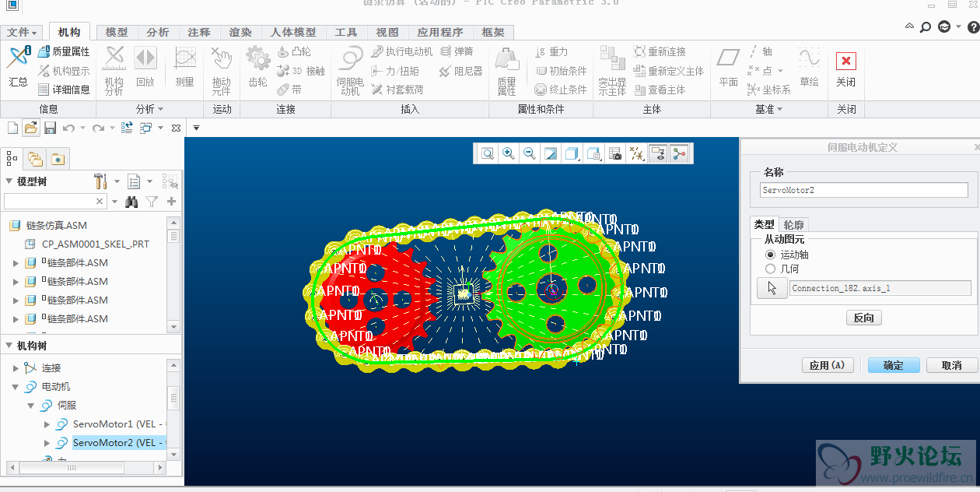Open 详细信息 details

(64, 90)
